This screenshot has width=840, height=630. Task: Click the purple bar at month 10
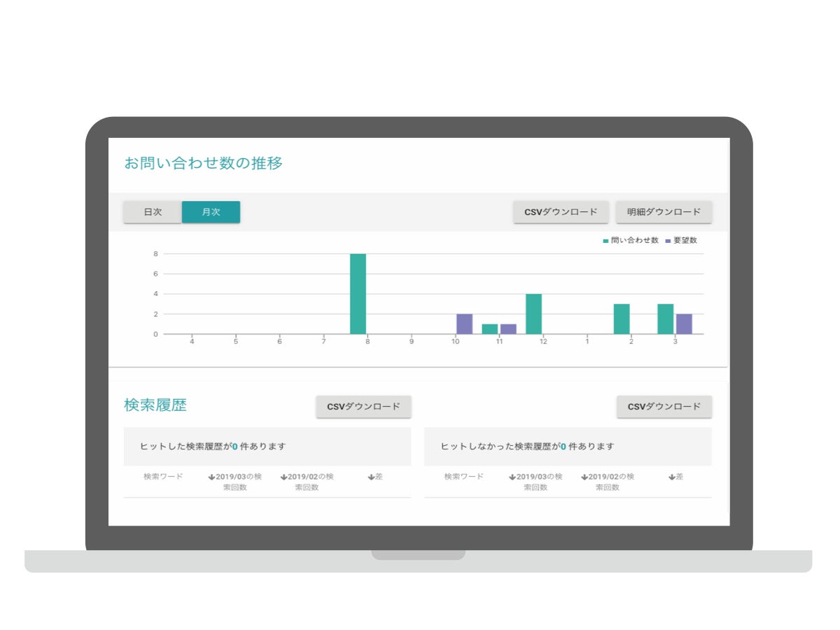(x=465, y=324)
